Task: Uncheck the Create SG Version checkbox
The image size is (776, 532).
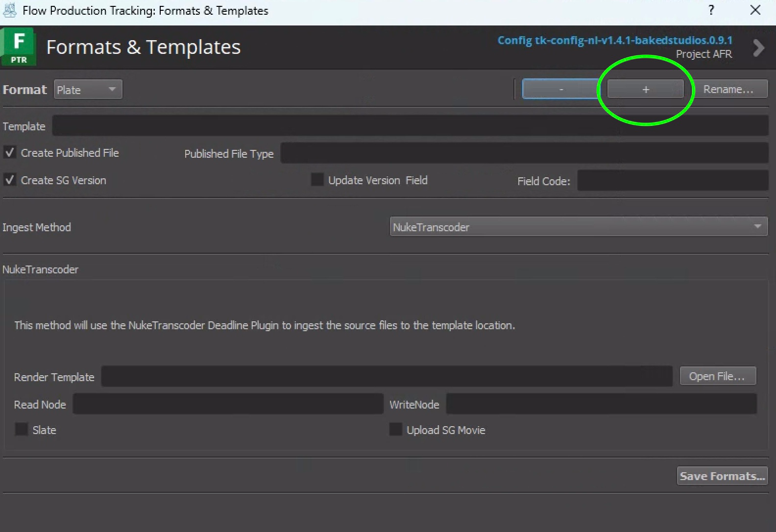Action: (10, 180)
